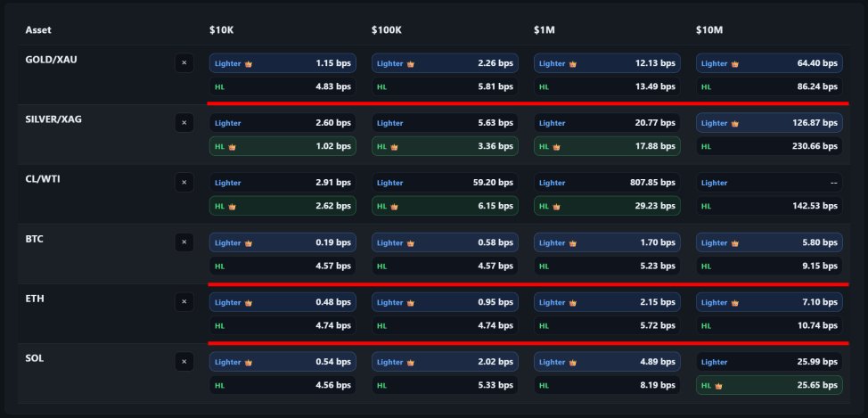This screenshot has height=418, width=868.
Task: Click the crown icon in SOL $1M Lighter cell
Action: coord(573,363)
